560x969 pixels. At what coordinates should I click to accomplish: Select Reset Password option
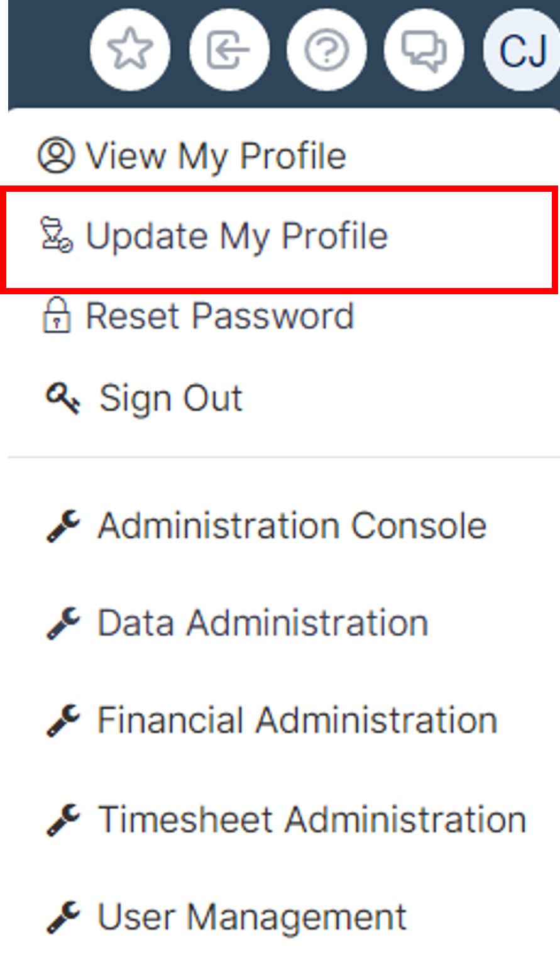(220, 315)
